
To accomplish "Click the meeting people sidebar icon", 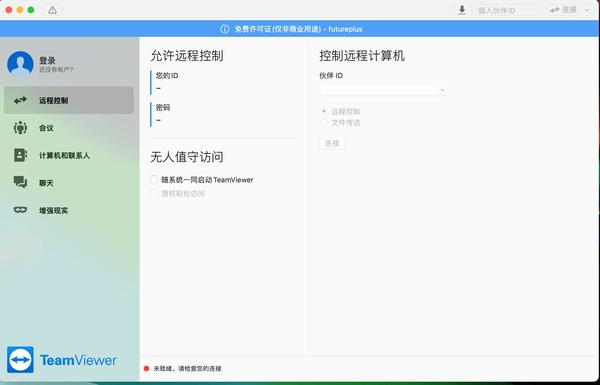I will pyautogui.click(x=20, y=127).
